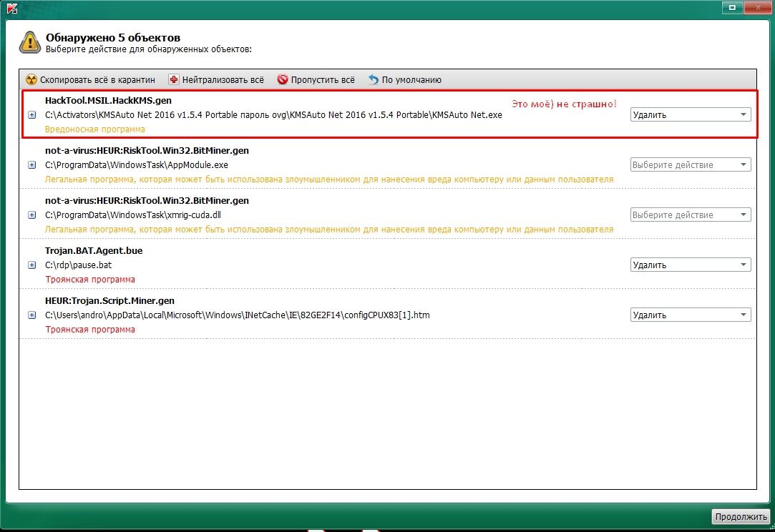This screenshot has height=532, width=775.
Task: Reset actions with 'По умолчанию'
Action: coord(411,80)
